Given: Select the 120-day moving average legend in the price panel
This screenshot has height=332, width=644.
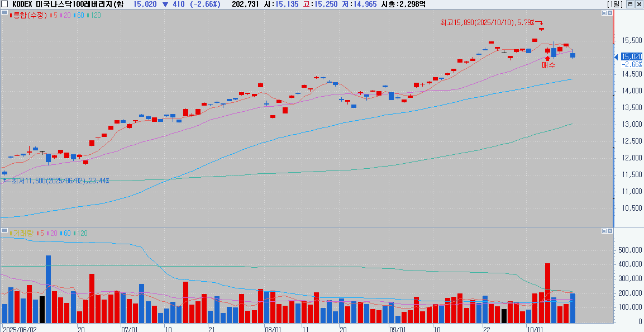Looking at the screenshot, I should (x=94, y=15).
